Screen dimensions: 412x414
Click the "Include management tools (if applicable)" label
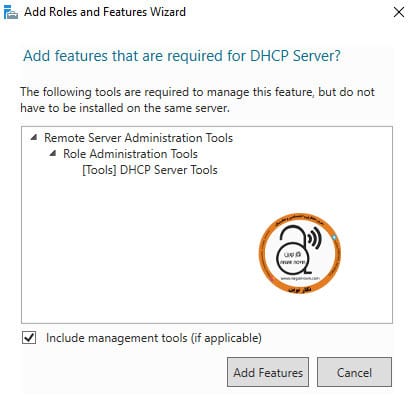[x=154, y=338]
